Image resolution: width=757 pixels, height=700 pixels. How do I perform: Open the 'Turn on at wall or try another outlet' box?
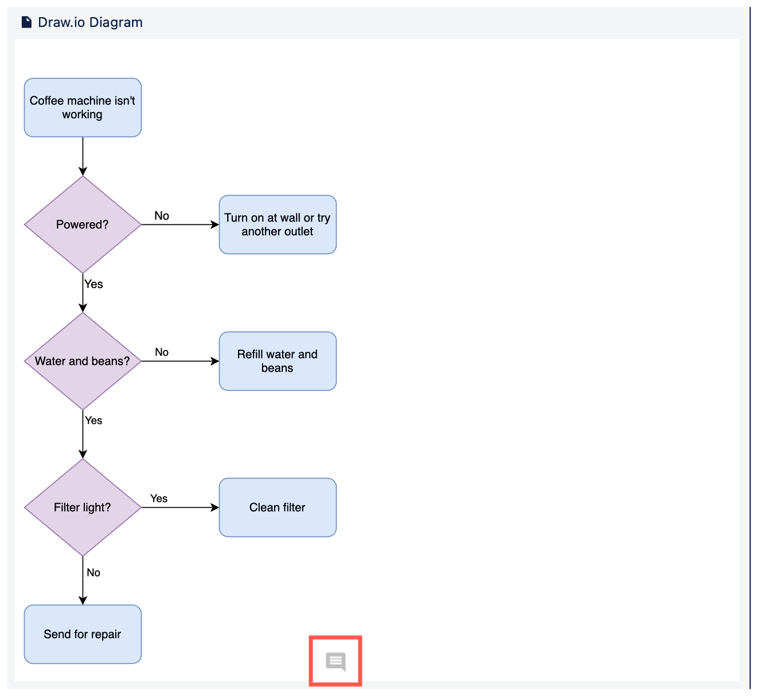tap(278, 224)
